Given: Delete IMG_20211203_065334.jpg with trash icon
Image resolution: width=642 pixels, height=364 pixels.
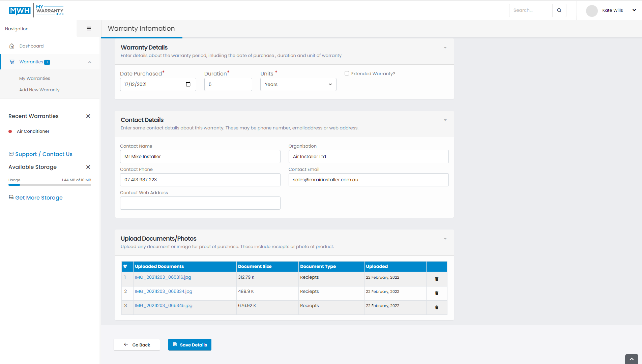Looking at the screenshot, I should (437, 293).
